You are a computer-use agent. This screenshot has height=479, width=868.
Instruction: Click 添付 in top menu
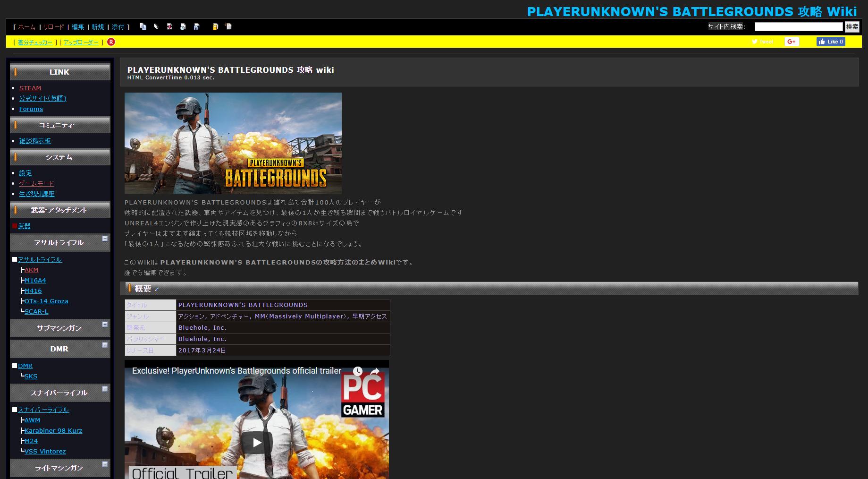pos(118,27)
